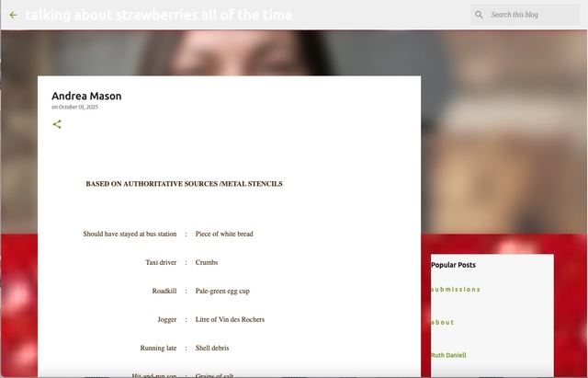Viewport: 588px width, 378px height.
Task: Click the back arrow icon in header
Action: pos(13,15)
